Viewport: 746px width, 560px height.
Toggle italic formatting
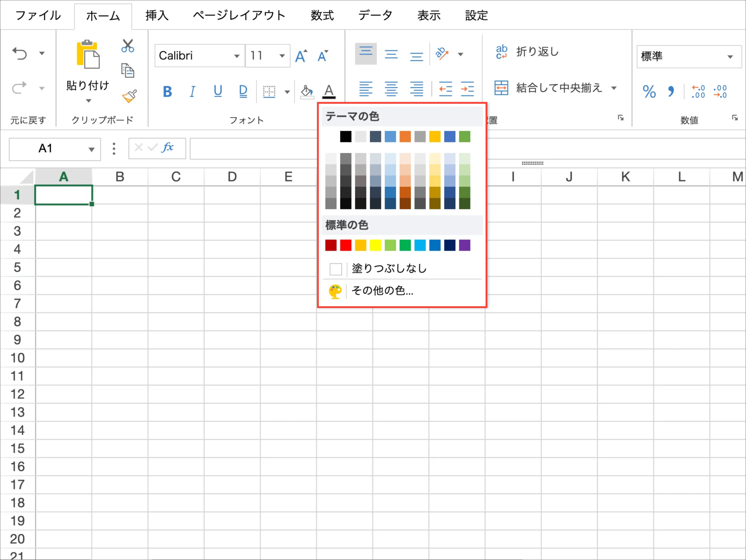coord(192,91)
